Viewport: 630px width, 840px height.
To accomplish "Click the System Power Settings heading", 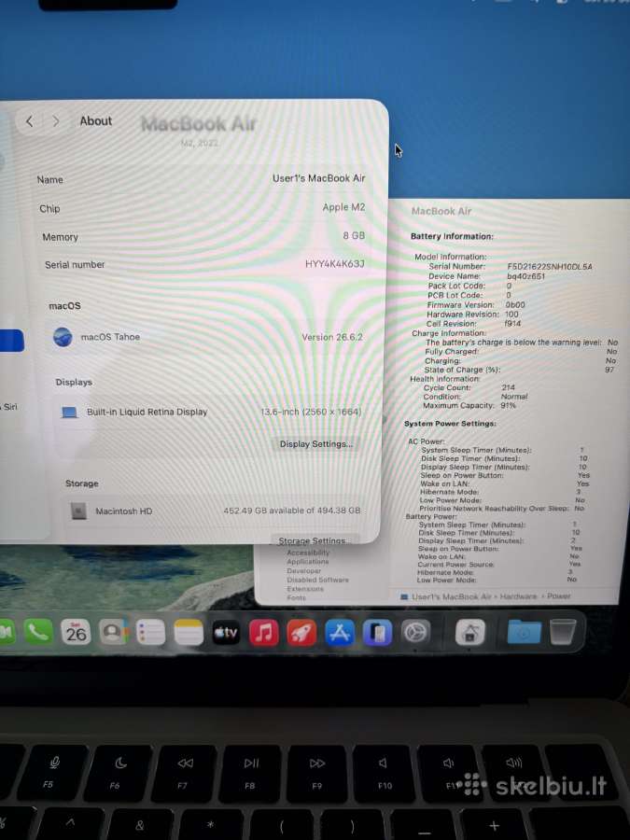I will click(450, 424).
